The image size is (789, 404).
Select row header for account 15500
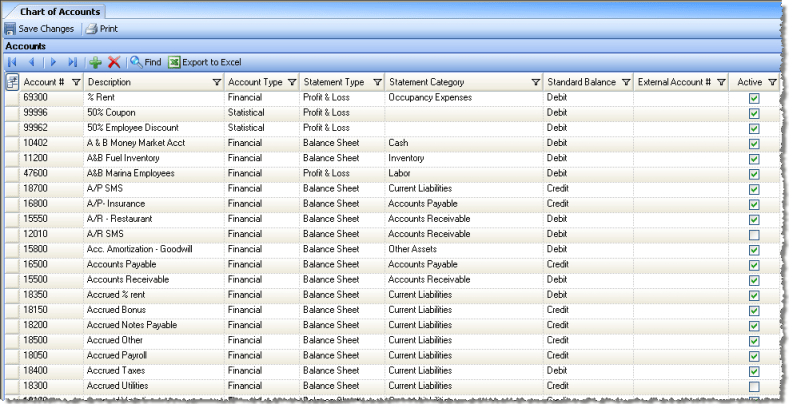[12, 280]
